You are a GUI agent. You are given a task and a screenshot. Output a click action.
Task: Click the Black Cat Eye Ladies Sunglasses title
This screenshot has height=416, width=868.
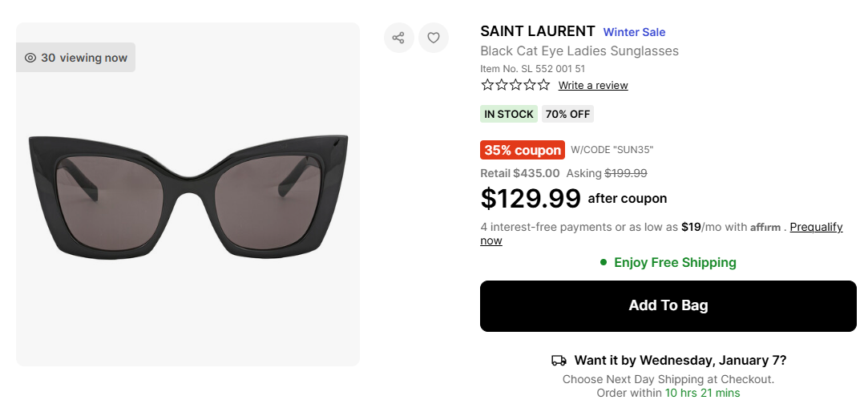[579, 51]
